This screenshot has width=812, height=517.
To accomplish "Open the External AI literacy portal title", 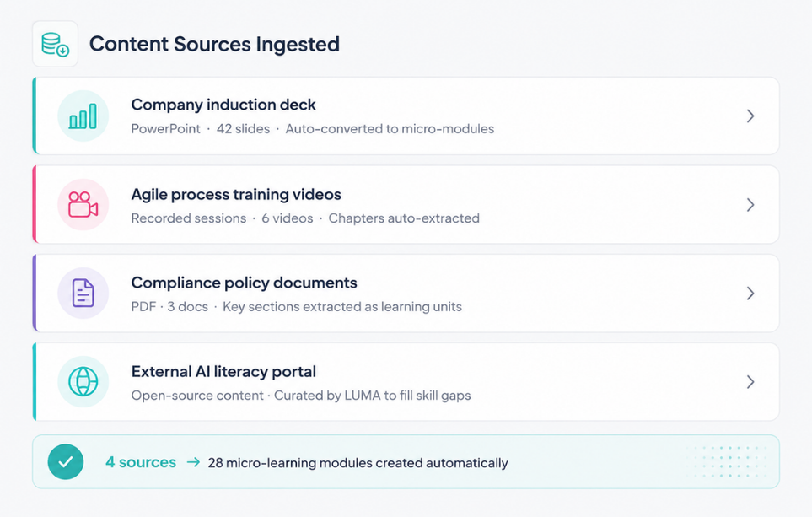I will click(x=223, y=371).
